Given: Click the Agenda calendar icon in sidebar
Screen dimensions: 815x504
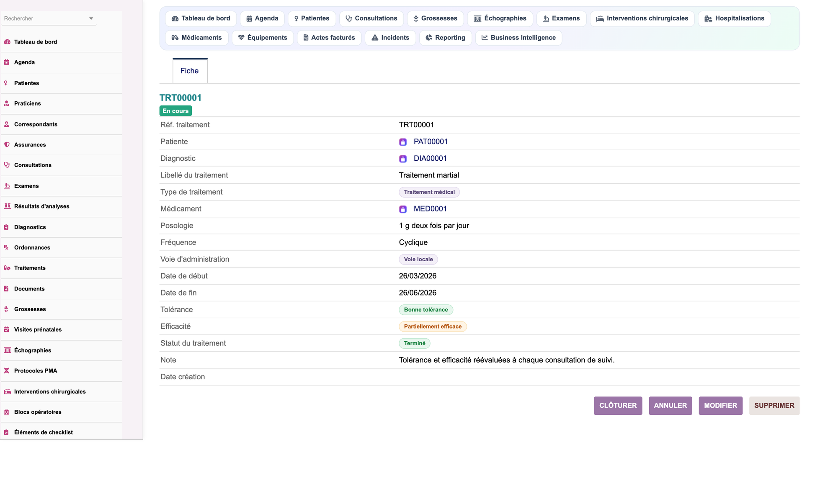Looking at the screenshot, I should pos(7,62).
